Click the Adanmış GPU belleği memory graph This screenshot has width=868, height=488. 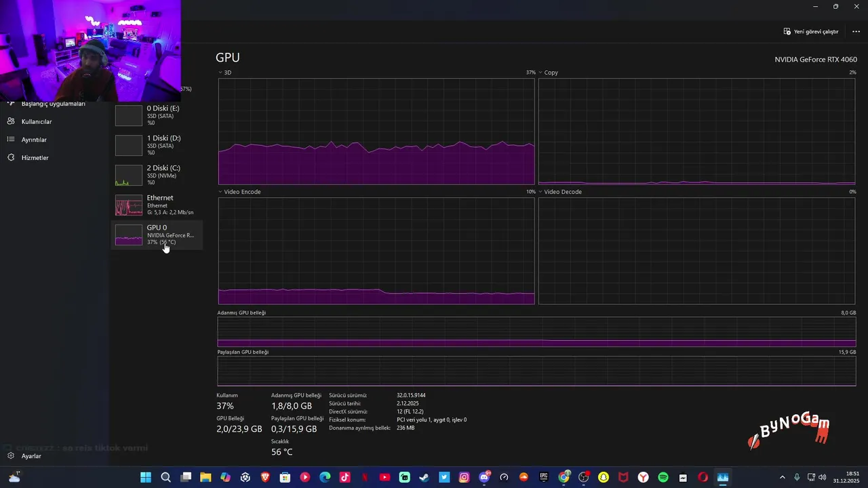[x=536, y=331]
